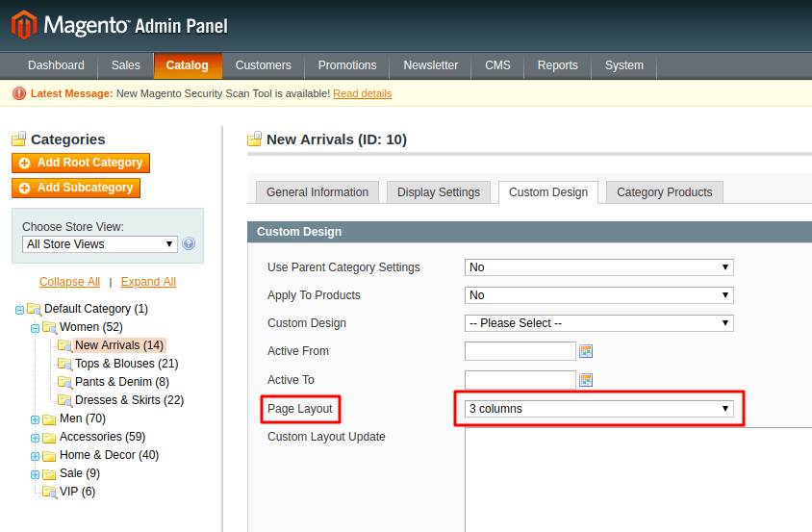812x532 pixels.
Task: Open the Page Layout dropdown
Action: pos(599,409)
